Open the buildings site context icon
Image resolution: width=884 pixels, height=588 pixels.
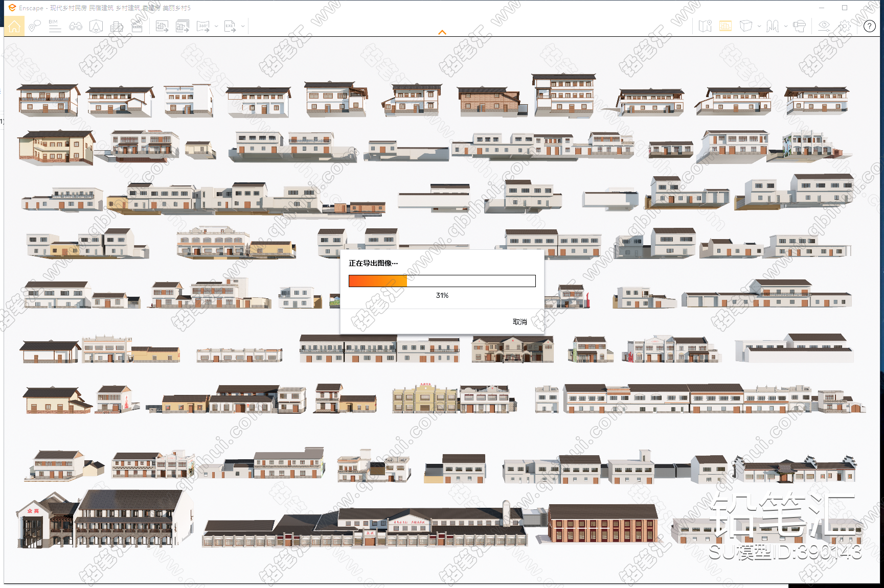[117, 26]
